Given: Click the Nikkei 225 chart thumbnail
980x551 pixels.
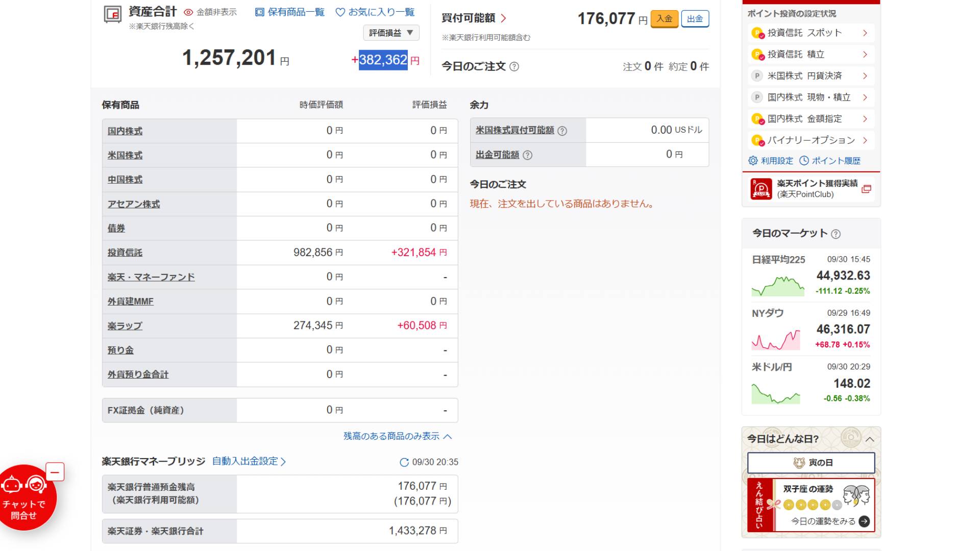Looking at the screenshot, I should pyautogui.click(x=777, y=286).
